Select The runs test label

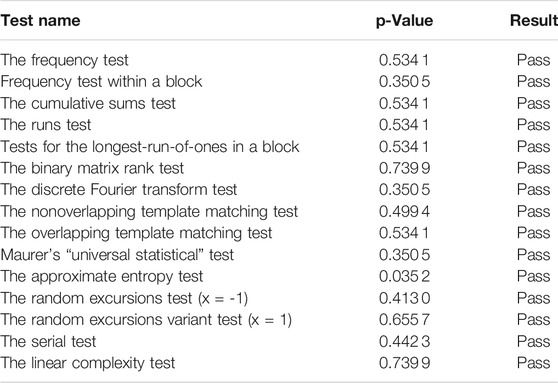click(x=46, y=125)
